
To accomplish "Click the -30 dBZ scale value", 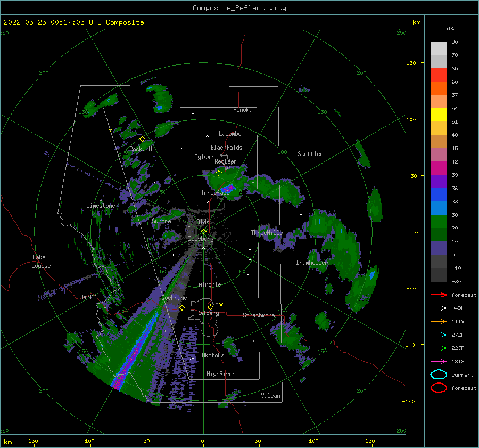I will click(456, 281).
